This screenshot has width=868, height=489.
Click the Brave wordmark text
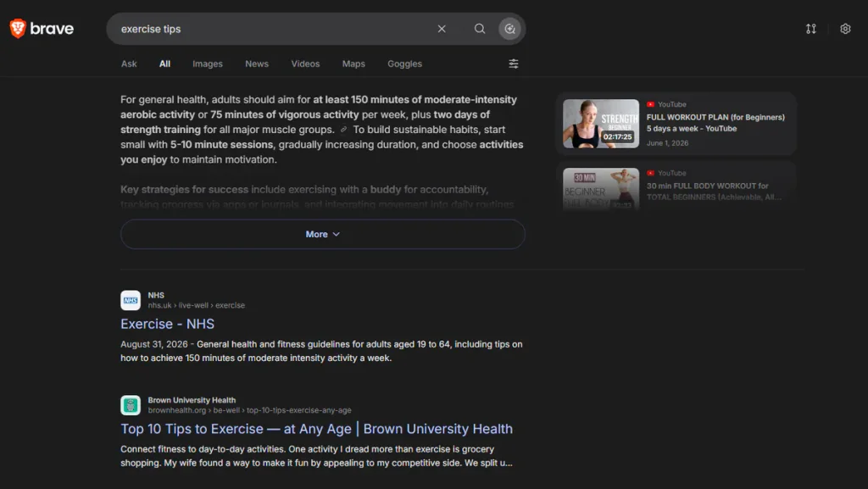coord(52,29)
